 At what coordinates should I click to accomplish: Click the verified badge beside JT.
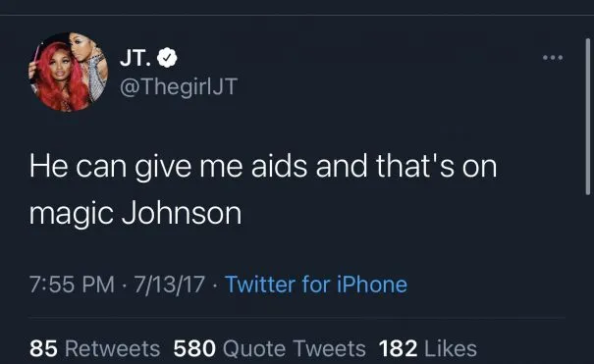point(168,58)
